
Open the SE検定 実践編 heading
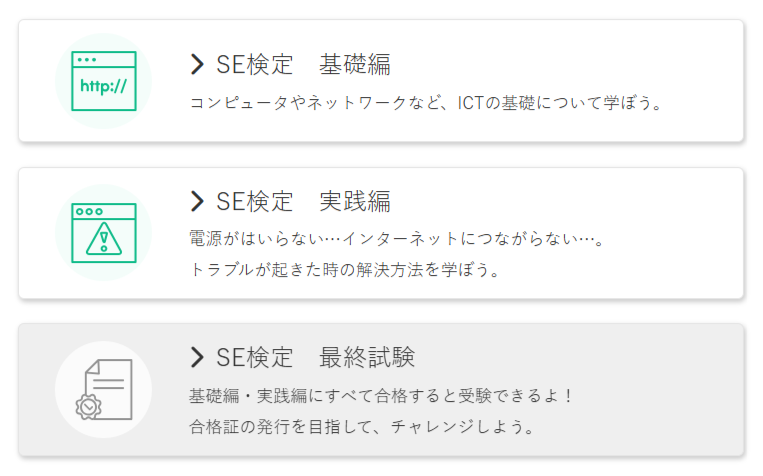pyautogui.click(x=303, y=201)
